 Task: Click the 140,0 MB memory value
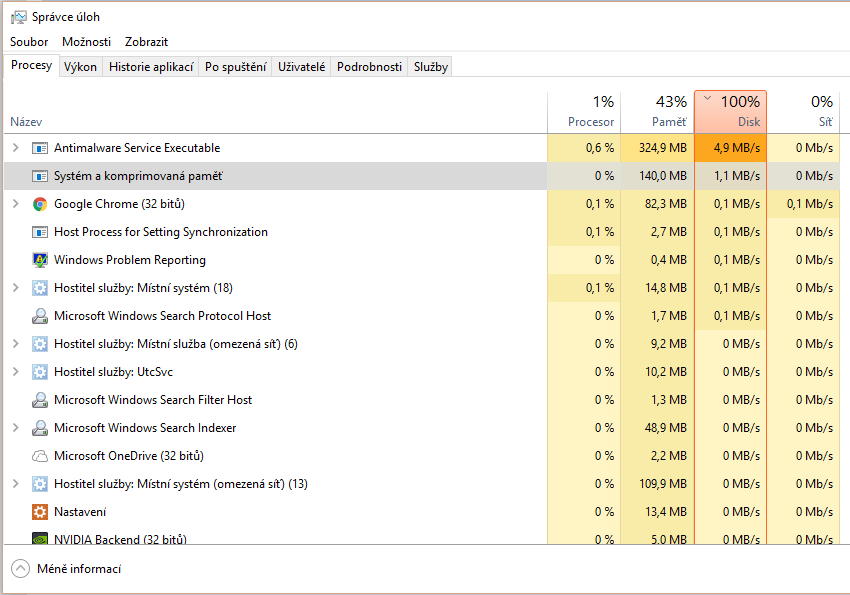[x=662, y=176]
